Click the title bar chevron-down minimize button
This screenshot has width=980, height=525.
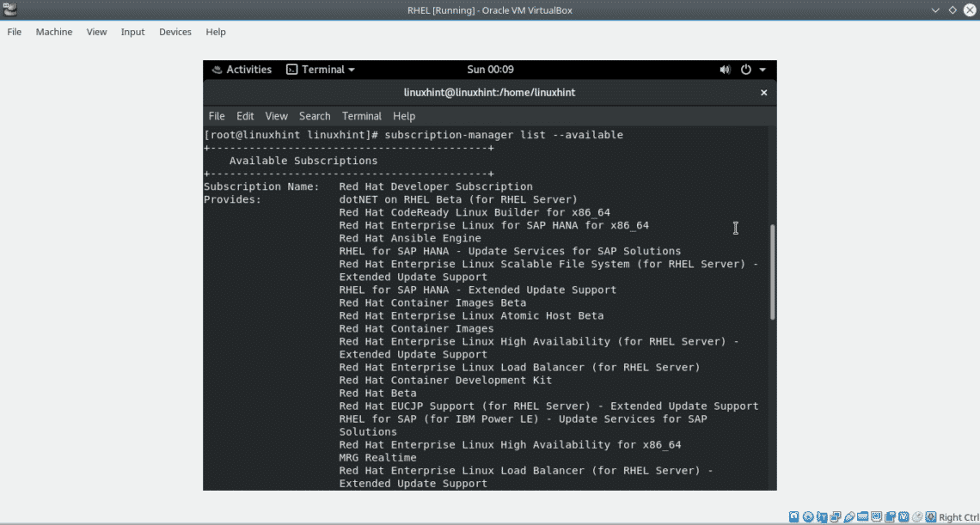tap(935, 10)
